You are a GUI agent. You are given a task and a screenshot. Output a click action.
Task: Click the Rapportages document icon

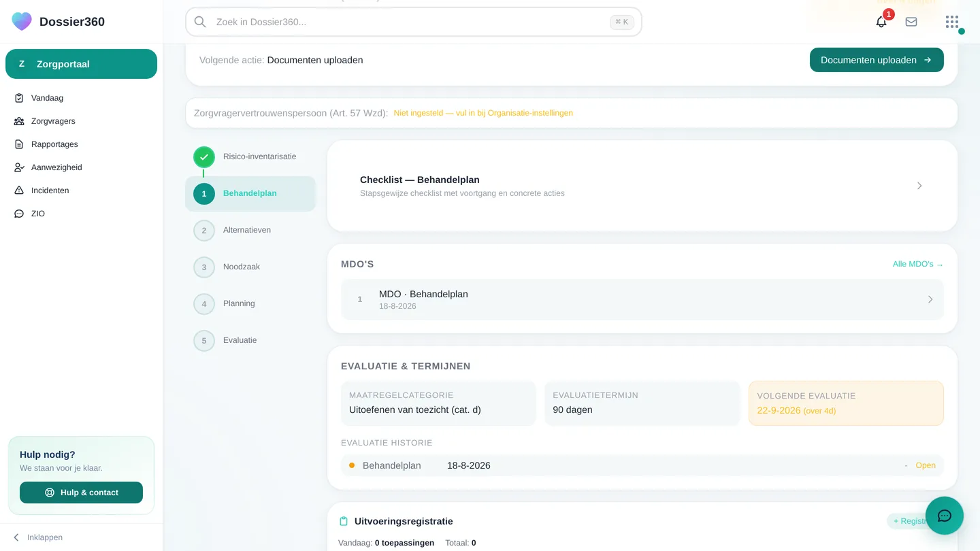[x=19, y=144]
